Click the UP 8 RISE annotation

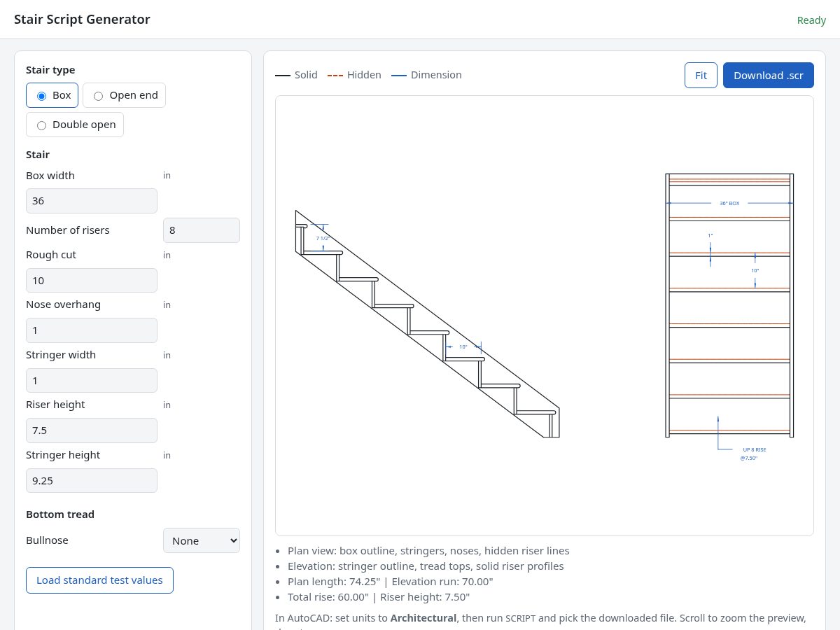tap(755, 449)
